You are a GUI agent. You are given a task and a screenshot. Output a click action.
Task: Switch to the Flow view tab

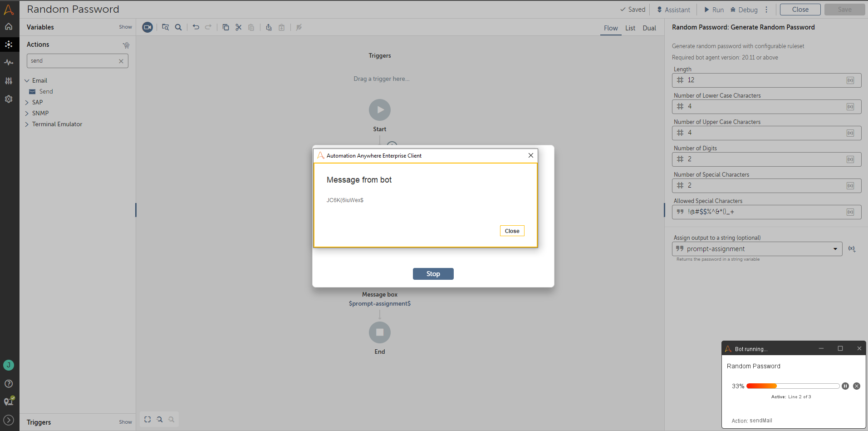click(611, 28)
